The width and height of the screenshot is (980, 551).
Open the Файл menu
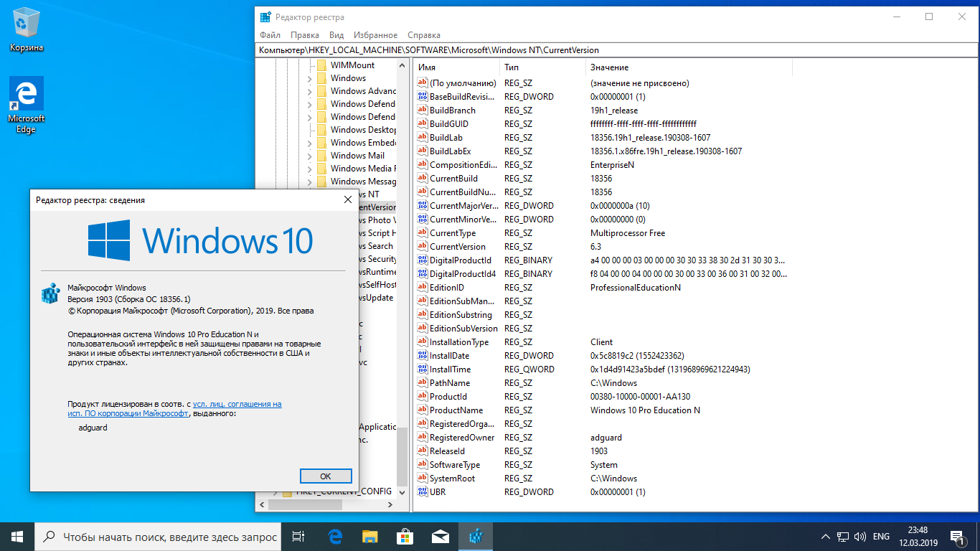click(x=270, y=35)
